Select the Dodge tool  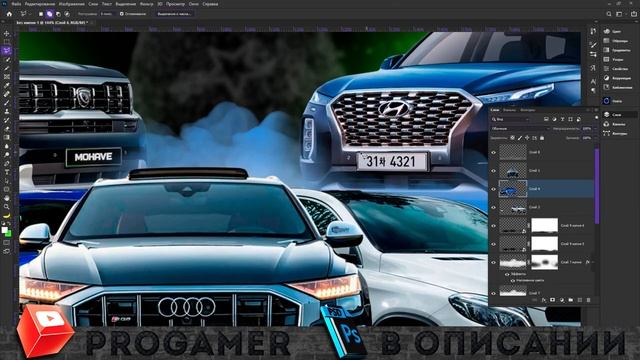[x=7, y=155]
